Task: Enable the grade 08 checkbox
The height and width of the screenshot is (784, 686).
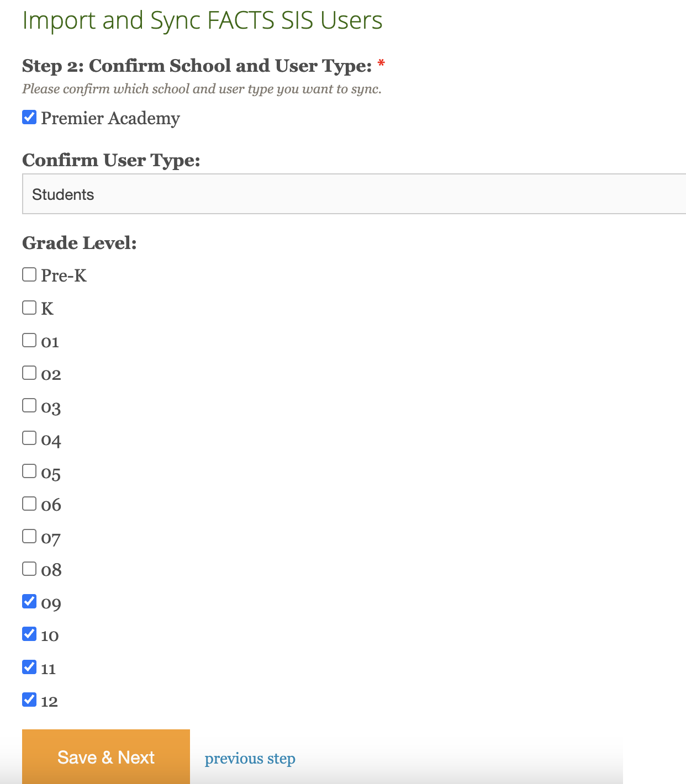Action: (29, 569)
